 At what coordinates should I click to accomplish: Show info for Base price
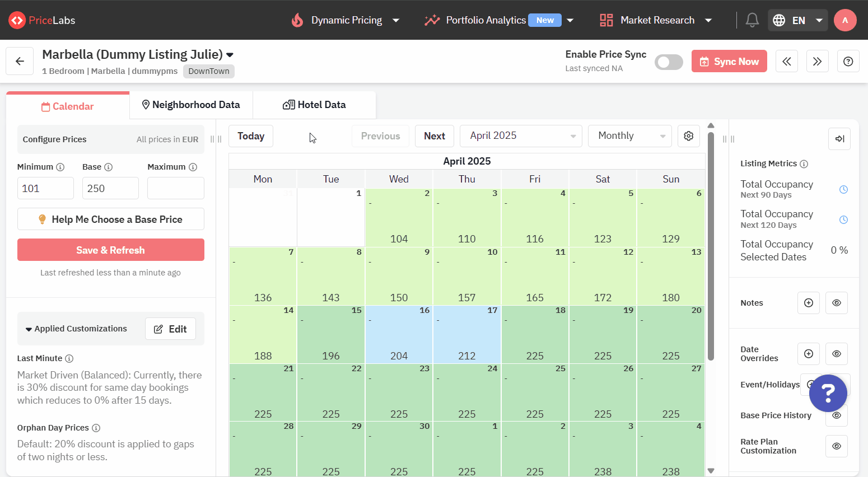point(109,167)
